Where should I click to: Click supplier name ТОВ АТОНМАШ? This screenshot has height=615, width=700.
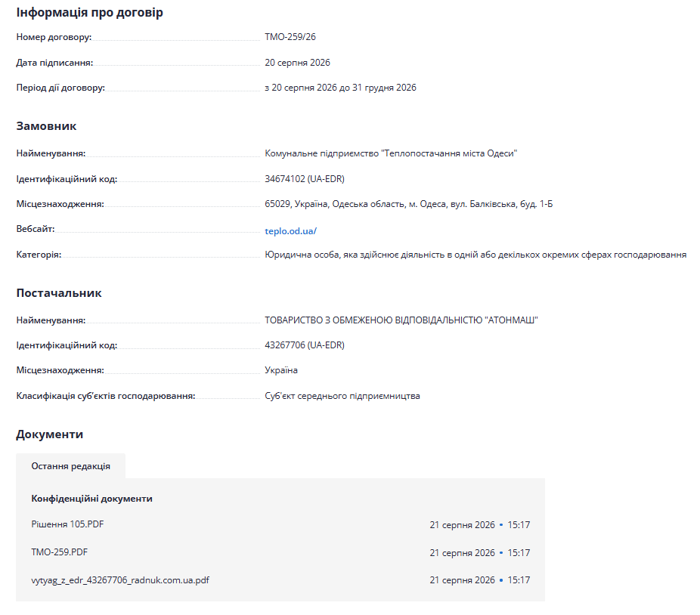click(401, 320)
